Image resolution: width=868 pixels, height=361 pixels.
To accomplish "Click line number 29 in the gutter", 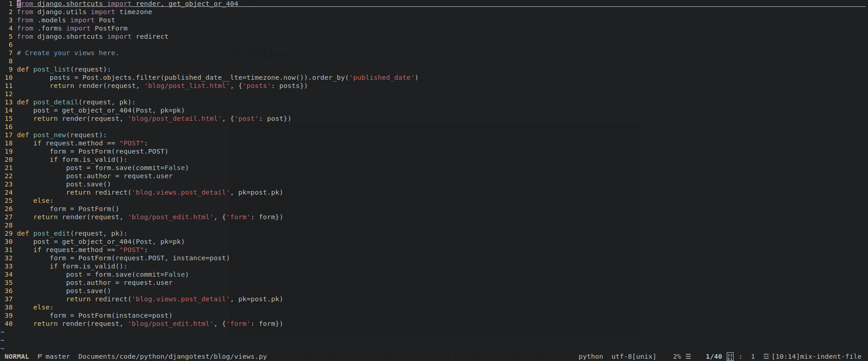I will pos(9,233).
